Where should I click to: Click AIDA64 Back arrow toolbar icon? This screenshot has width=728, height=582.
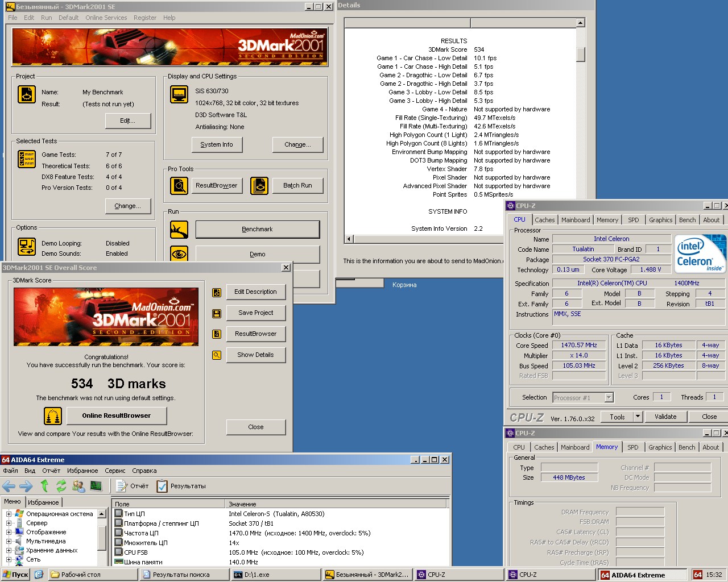[9, 486]
